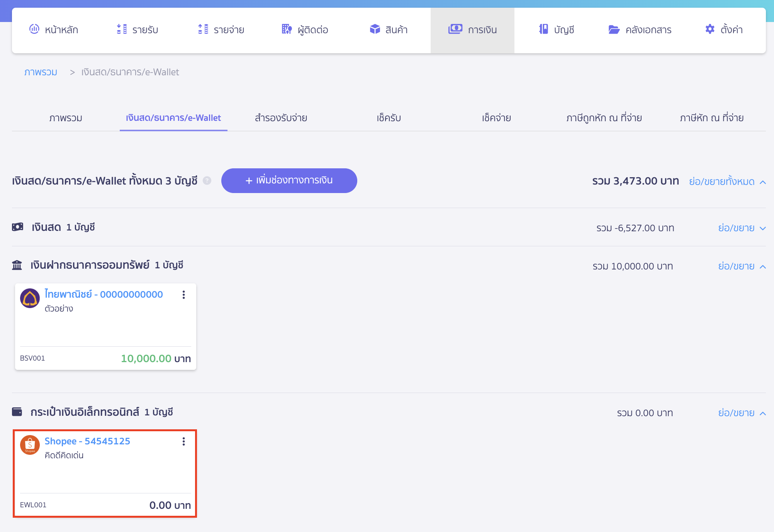Switch to the เช็ครับ tab
The height and width of the screenshot is (532, 774).
coord(389,118)
